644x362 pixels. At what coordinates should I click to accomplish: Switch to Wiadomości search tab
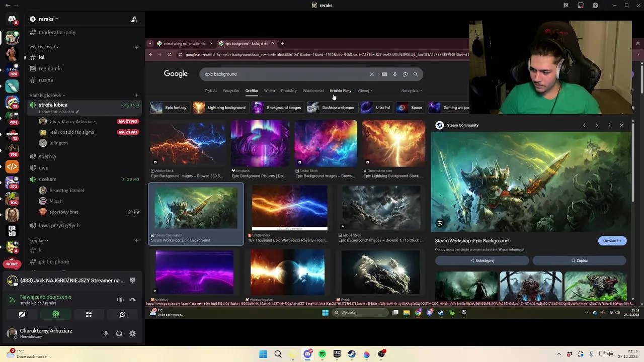click(x=313, y=90)
